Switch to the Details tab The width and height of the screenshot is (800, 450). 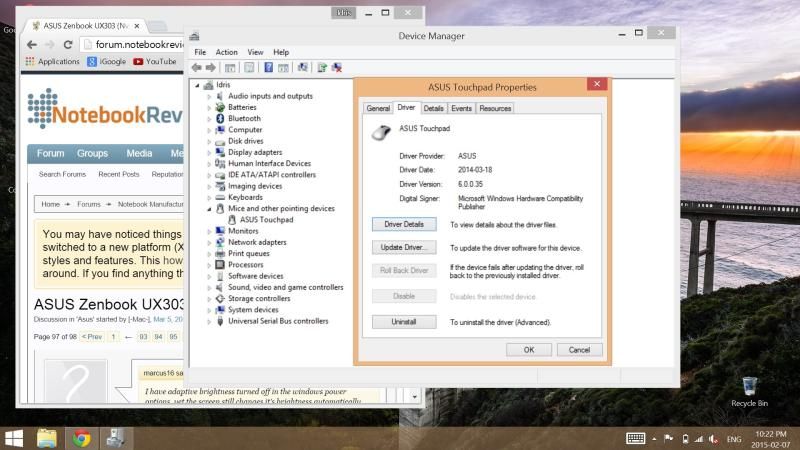pos(433,108)
